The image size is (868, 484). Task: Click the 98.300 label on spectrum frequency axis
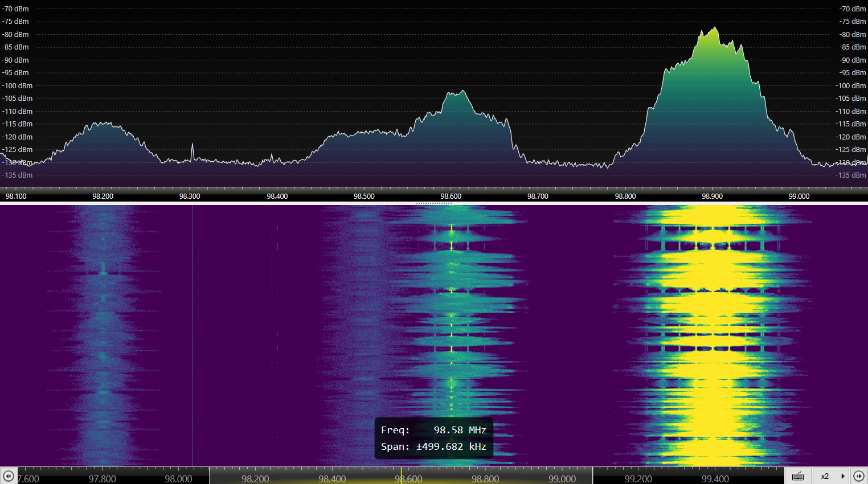190,196
